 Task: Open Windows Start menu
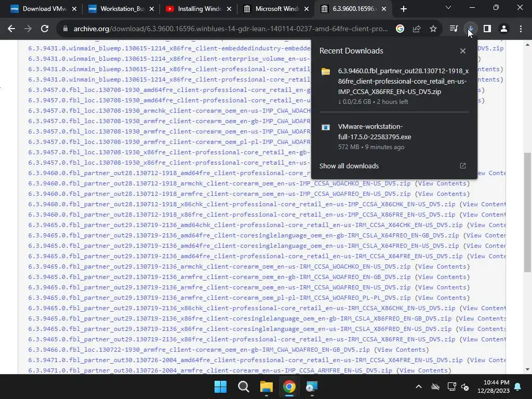click(x=220, y=387)
